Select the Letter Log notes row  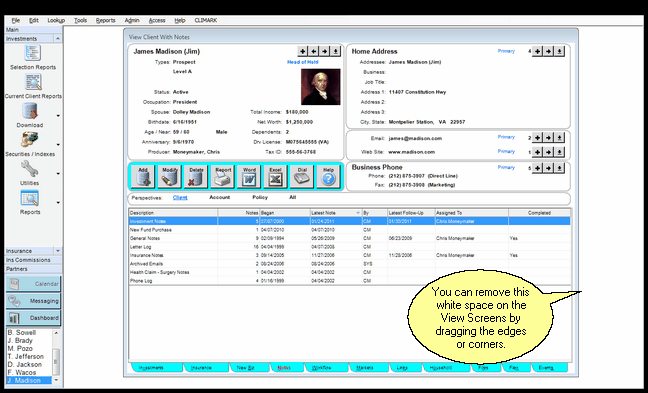pos(349,247)
